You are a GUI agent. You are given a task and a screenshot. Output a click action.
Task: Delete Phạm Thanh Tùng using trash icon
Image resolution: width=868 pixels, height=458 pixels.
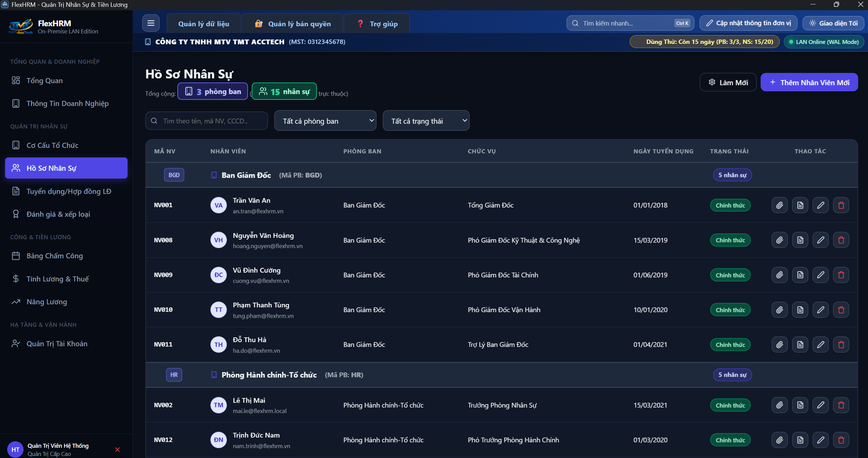[841, 310]
